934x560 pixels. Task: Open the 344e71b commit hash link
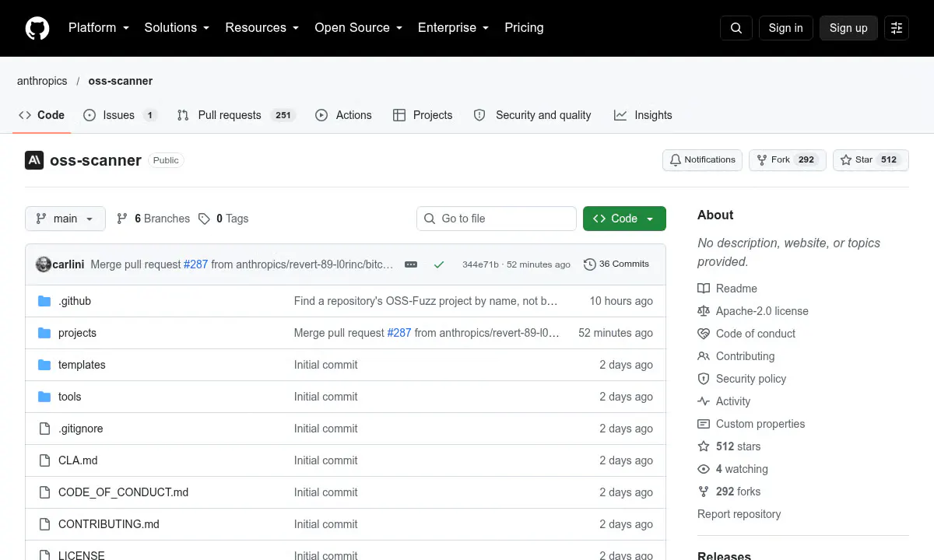(x=480, y=264)
